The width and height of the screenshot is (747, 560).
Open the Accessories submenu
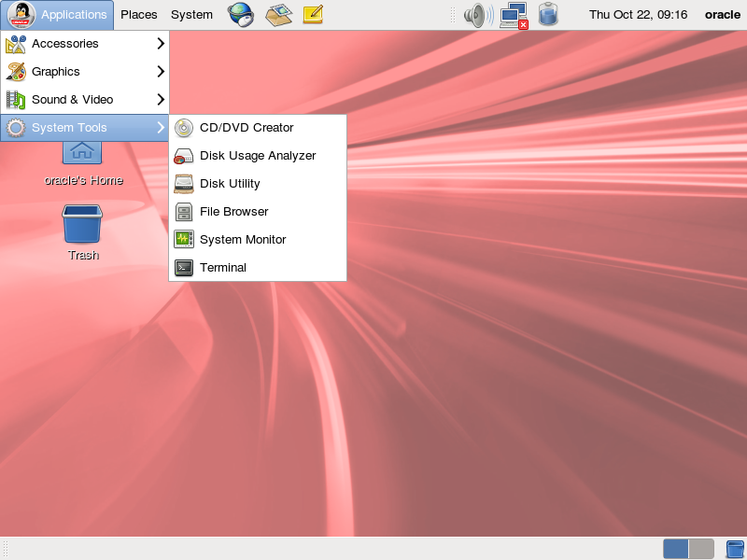(x=85, y=44)
